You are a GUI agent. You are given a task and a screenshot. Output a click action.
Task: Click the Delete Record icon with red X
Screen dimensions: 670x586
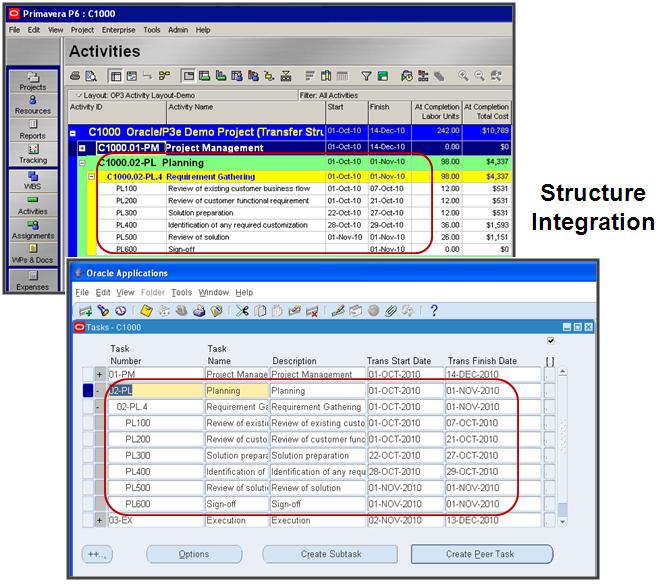click(x=312, y=311)
